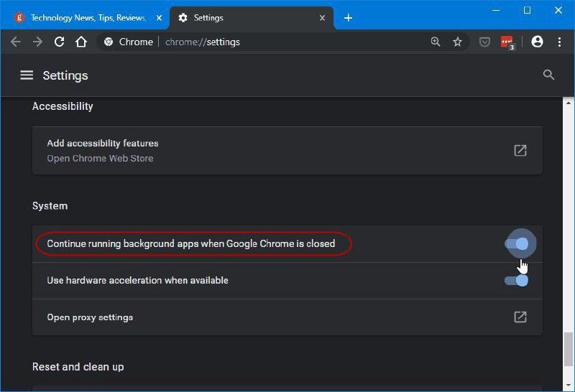575x392 pixels.
Task: Open the profile avatar menu
Action: (537, 42)
